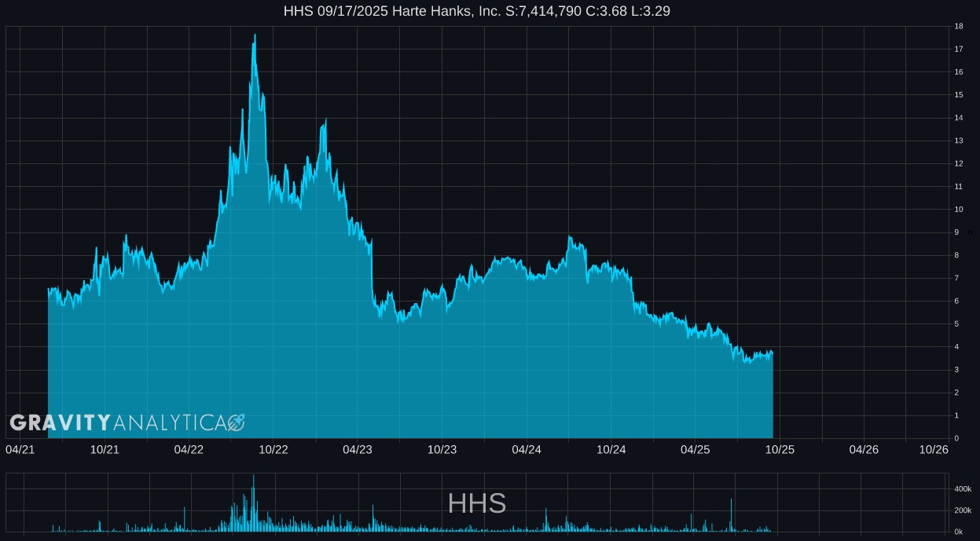Pick the 10 price axis label
The width and height of the screenshot is (980, 541).
click(x=959, y=210)
